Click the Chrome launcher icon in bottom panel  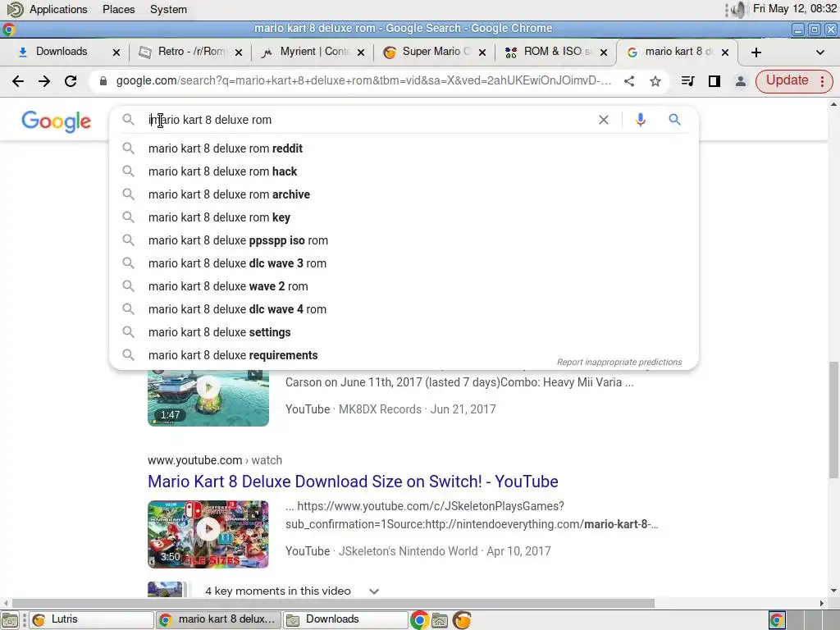[419, 620]
